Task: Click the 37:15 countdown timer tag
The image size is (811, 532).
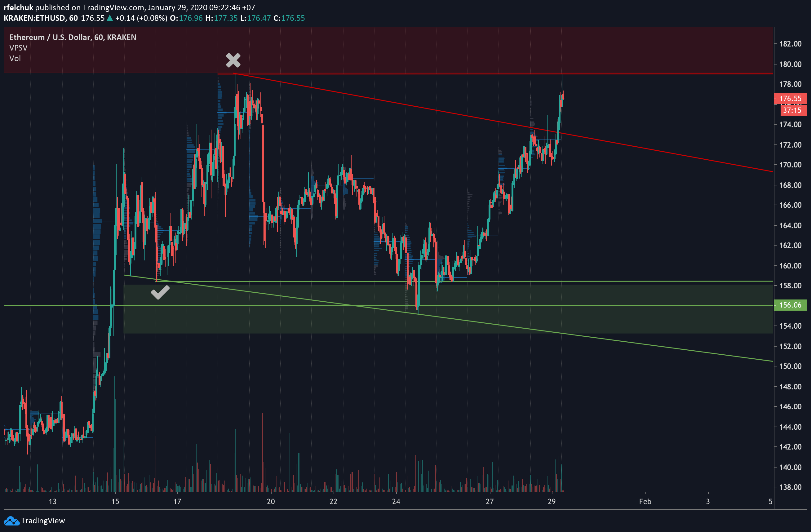Action: 793,110
